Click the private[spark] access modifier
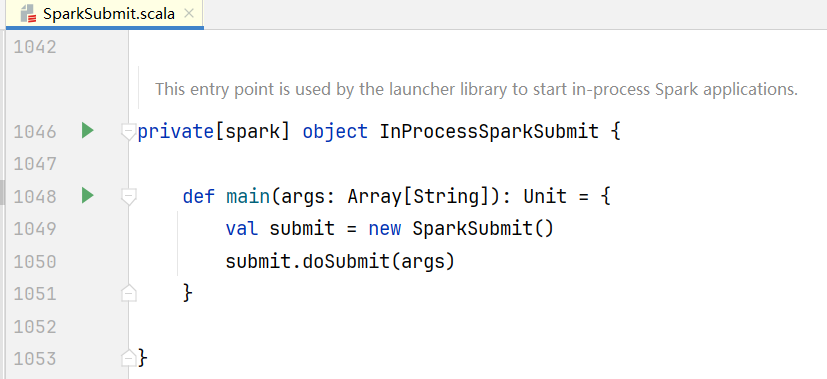827x379 pixels. click(x=214, y=131)
